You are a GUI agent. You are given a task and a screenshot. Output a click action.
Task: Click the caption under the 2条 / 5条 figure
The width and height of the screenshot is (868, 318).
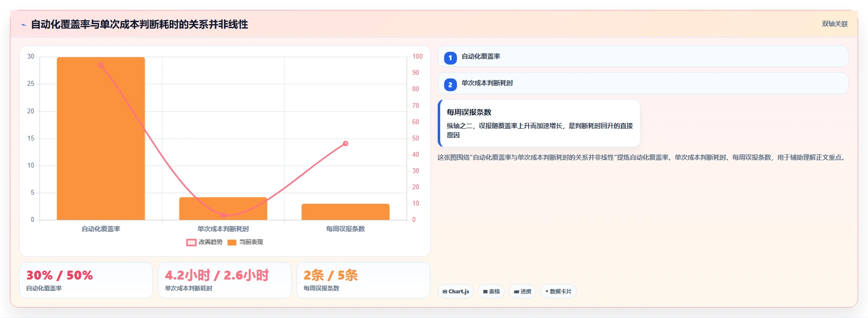click(x=321, y=288)
